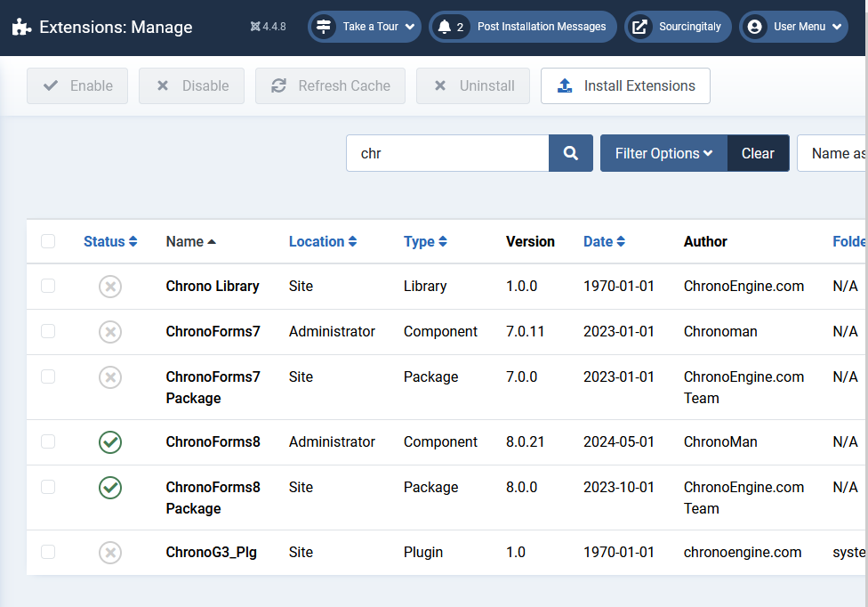Click the Version column header

(530, 241)
